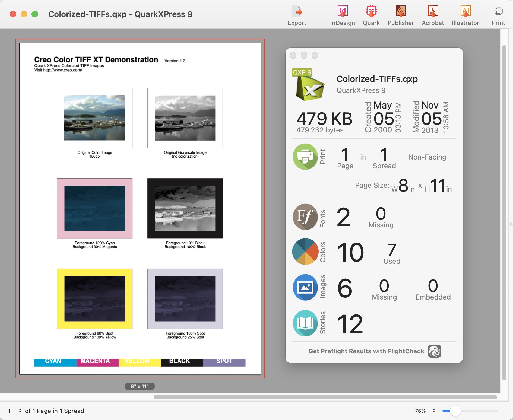Click the "1 Spread" count in info panel
Screen dimensions: 513x420
[x=384, y=158]
